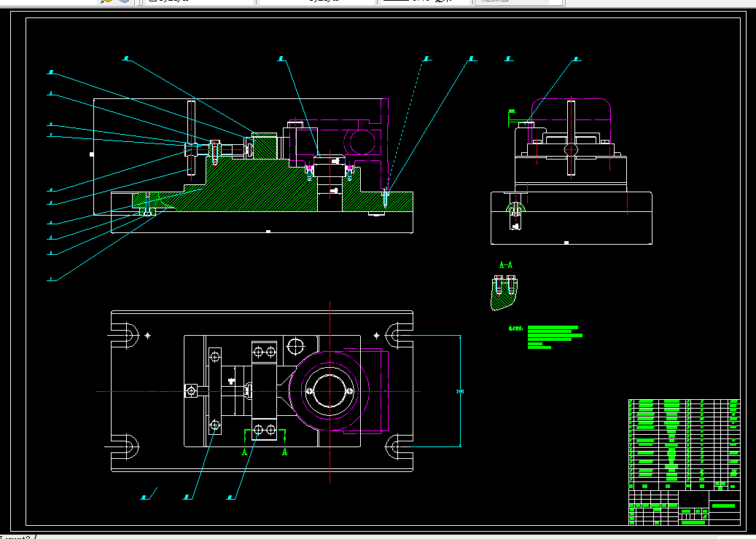Viewport: 756px width, 539px height.
Task: Pick the magenta workpiece circle in the plan view
Action: coord(330,390)
